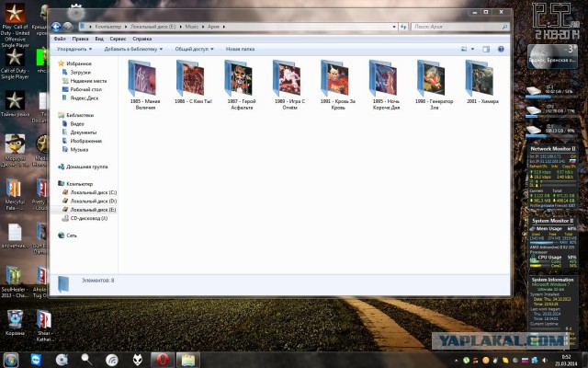Click the search field Поиск: Ария

(x=460, y=27)
